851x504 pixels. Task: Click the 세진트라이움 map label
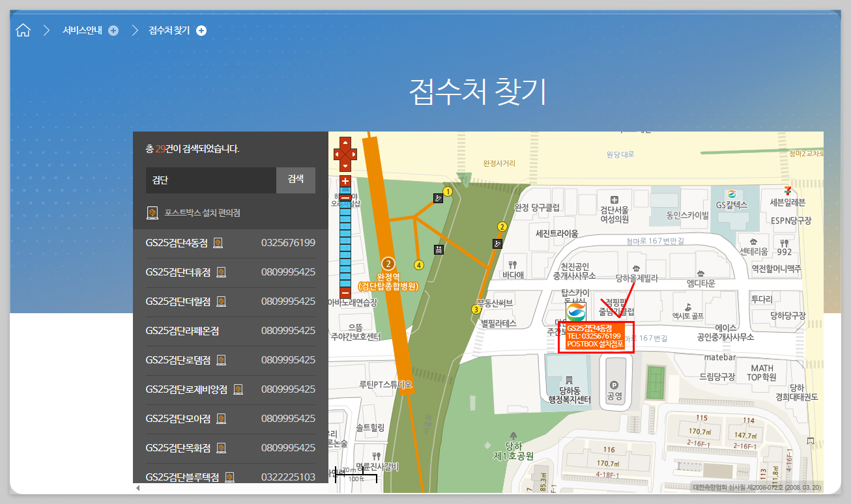[557, 233]
